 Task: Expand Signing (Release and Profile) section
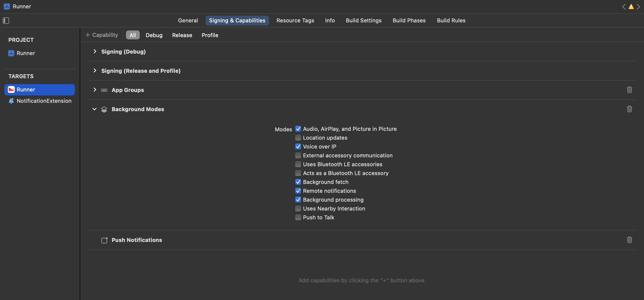[x=95, y=71]
